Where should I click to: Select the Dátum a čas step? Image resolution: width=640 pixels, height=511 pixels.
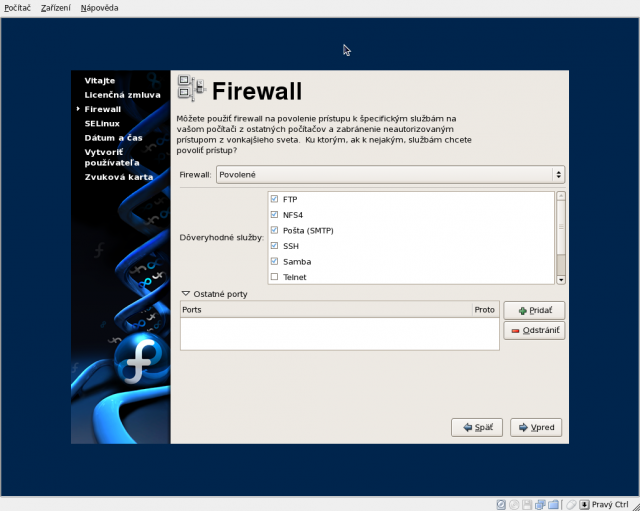pos(113,138)
